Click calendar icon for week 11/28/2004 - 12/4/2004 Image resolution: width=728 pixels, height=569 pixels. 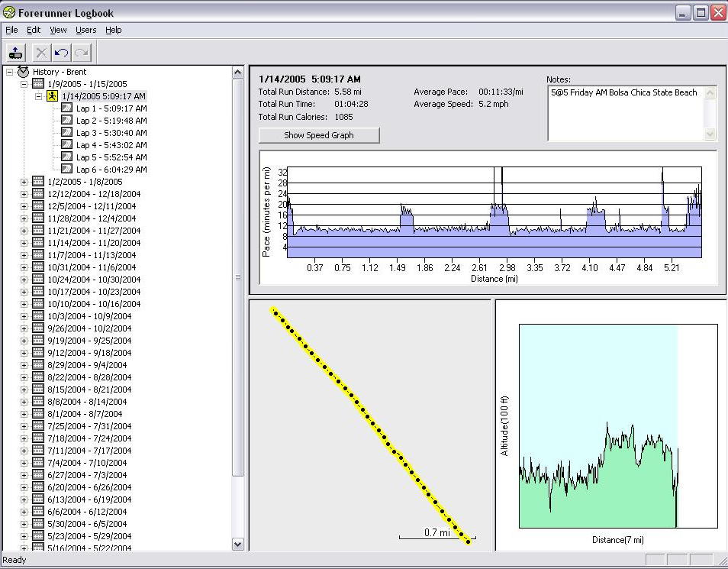[x=38, y=218]
